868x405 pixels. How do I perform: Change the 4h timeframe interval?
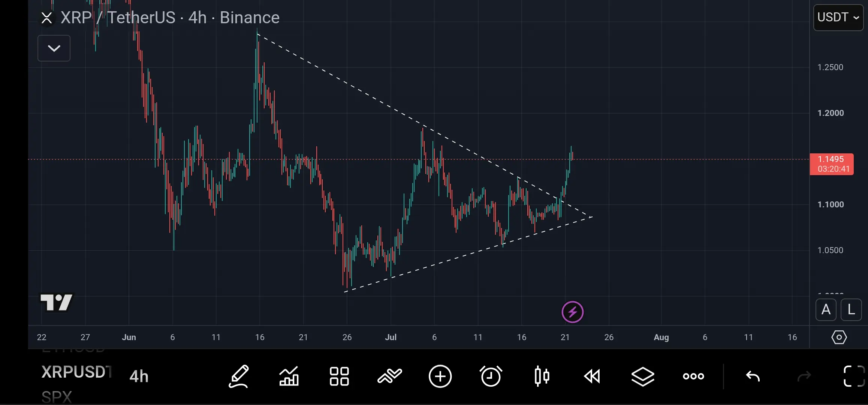pyautogui.click(x=139, y=376)
